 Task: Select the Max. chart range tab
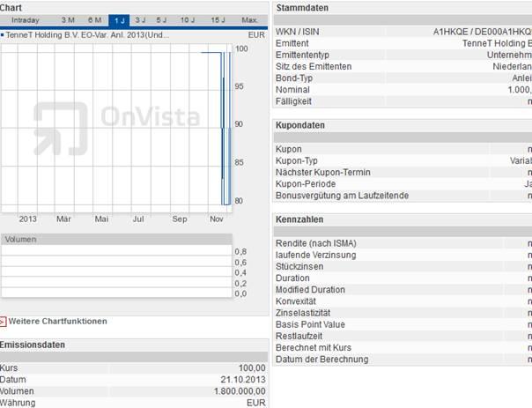click(250, 20)
